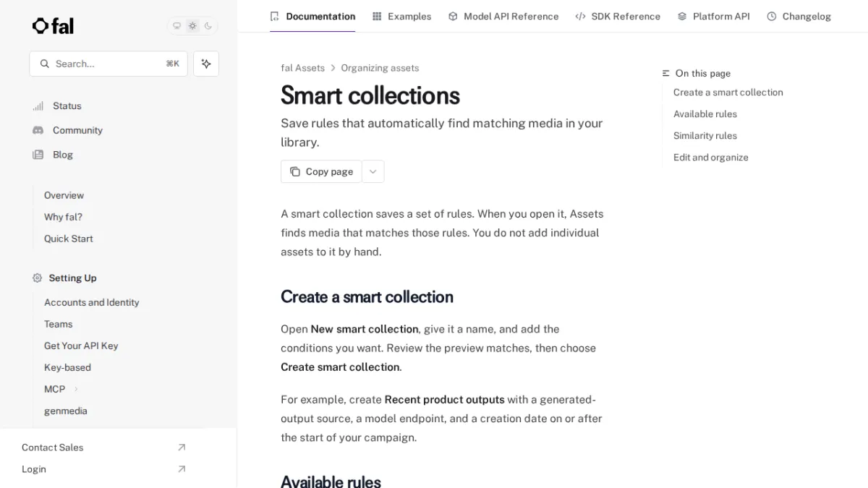The height and width of the screenshot is (488, 868).
Task: Open genmedia page in sidebar
Action: pyautogui.click(x=66, y=411)
